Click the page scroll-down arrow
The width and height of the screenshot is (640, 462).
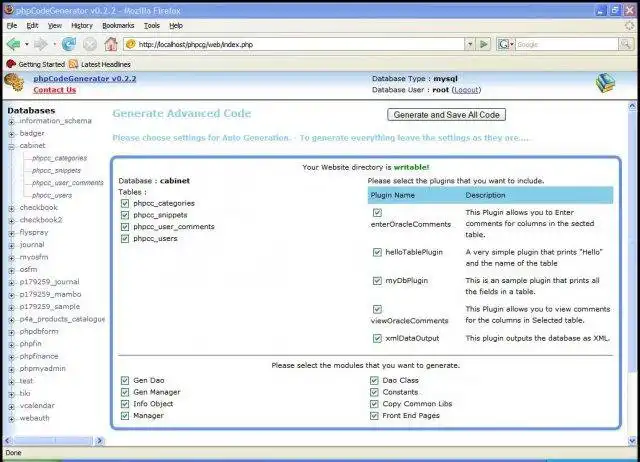[x=632, y=441]
